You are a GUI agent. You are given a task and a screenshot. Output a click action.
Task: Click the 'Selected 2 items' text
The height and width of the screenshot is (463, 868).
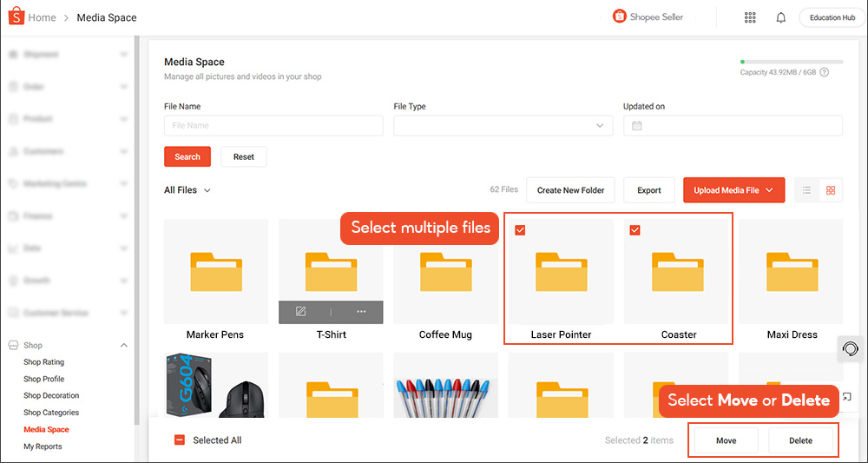[639, 440]
